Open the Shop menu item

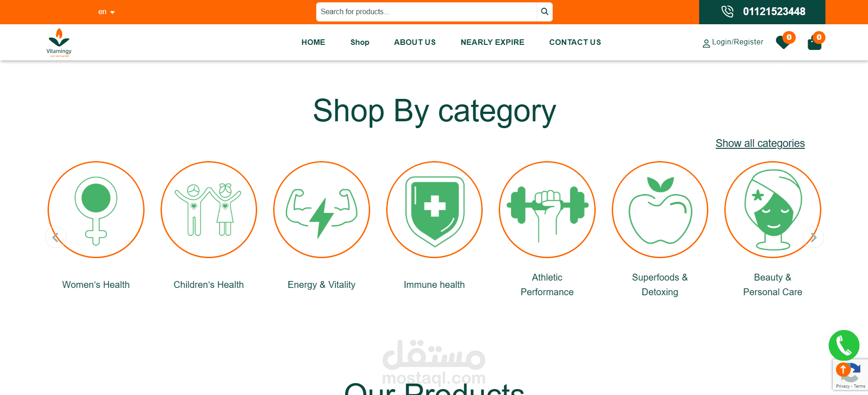360,42
